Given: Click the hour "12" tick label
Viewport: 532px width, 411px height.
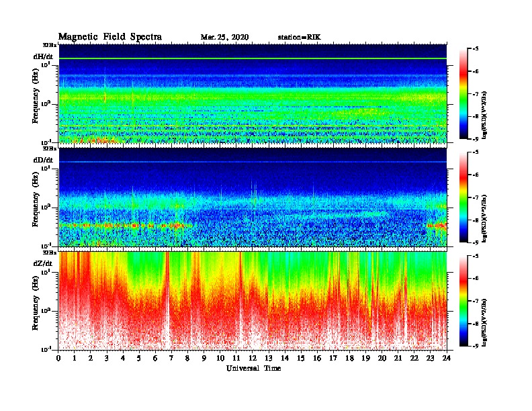Looking at the screenshot, I should pos(253,358).
